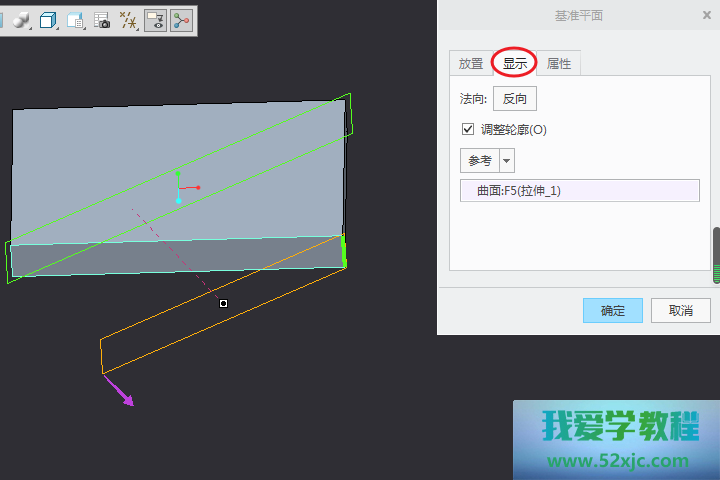Toggle spin center icon
Image resolution: width=720 pixels, height=480 pixels.
[x=181, y=20]
